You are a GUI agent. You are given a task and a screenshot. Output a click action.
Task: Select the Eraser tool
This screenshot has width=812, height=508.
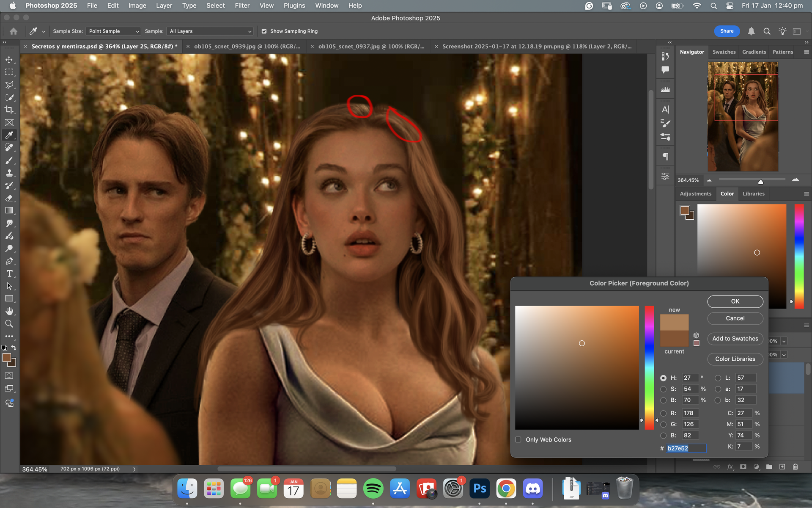[9, 198]
